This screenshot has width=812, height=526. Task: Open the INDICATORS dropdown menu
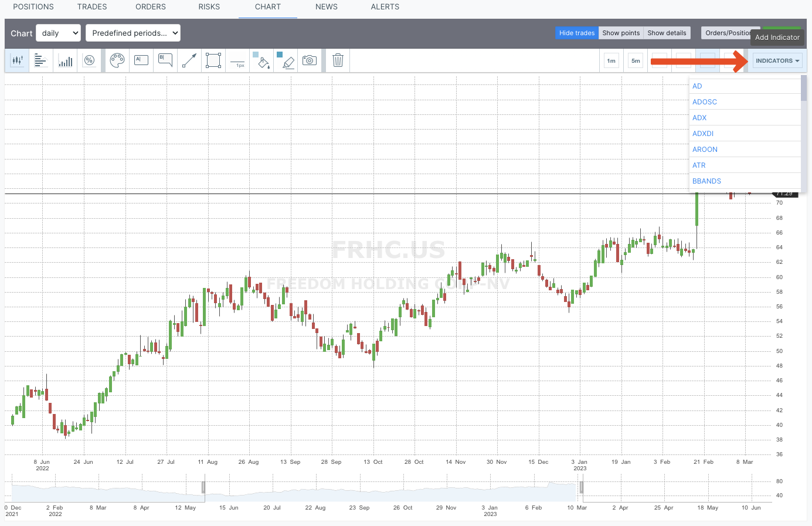tap(777, 60)
